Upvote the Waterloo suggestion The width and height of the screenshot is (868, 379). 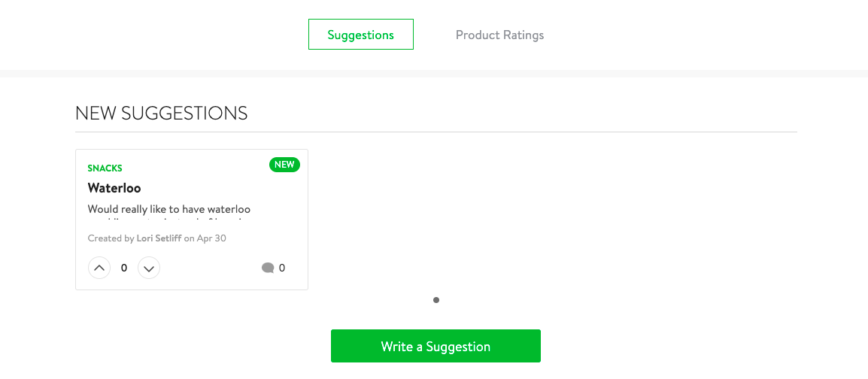(x=99, y=268)
